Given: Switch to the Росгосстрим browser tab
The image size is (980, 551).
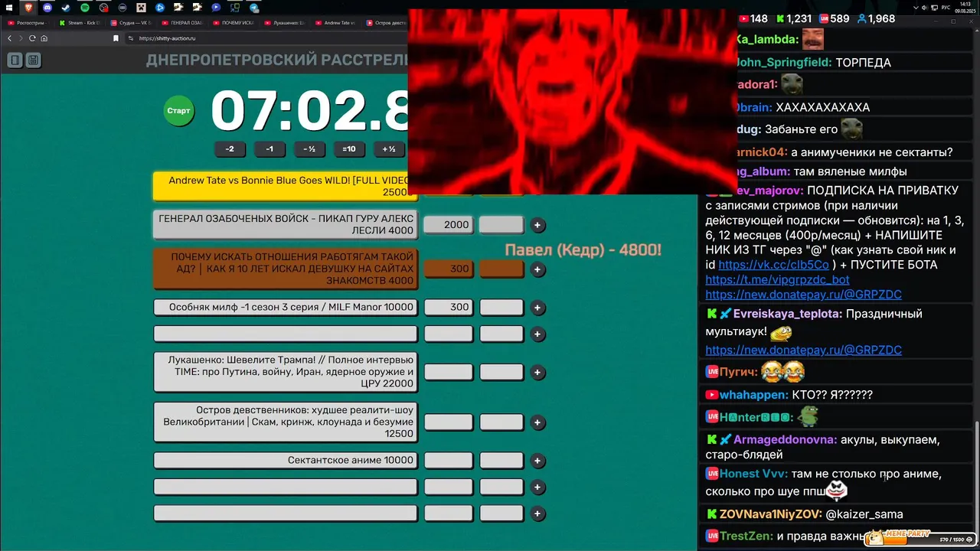Looking at the screenshot, I should point(28,23).
